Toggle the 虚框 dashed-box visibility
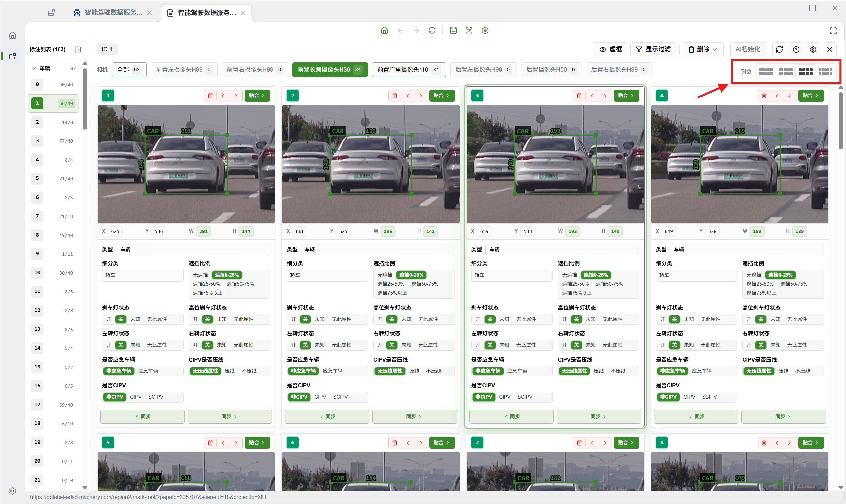Viewport: 846px width, 504px height. coord(611,49)
